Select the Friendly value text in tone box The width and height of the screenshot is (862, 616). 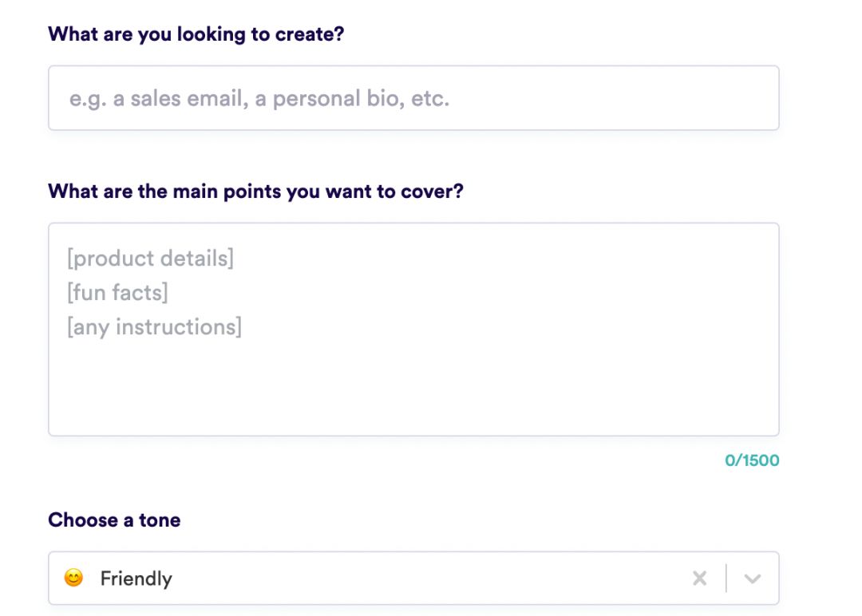(136, 578)
